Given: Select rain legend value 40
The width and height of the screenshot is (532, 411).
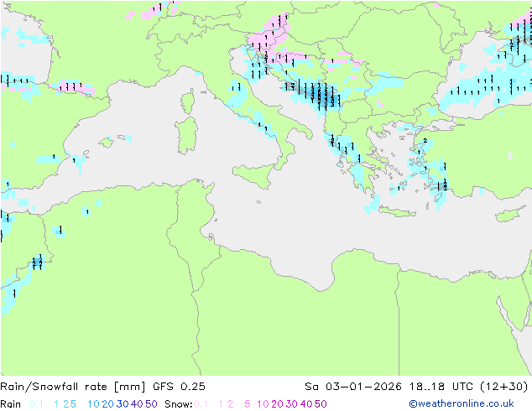Looking at the screenshot, I should tap(137, 404).
